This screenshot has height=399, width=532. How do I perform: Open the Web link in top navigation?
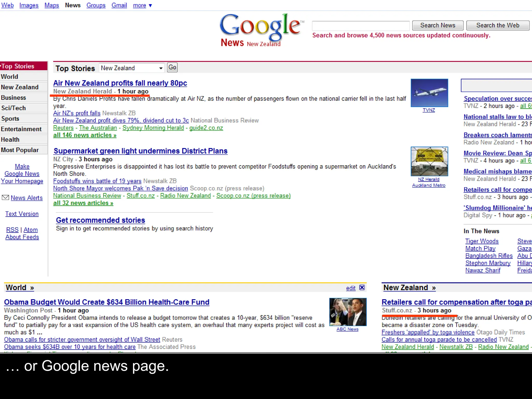(7, 5)
